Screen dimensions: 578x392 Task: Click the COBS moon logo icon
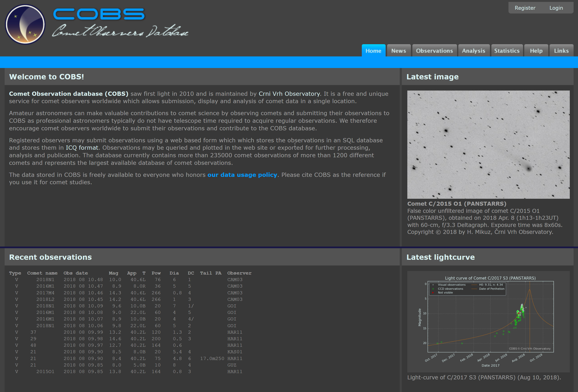tap(25, 24)
